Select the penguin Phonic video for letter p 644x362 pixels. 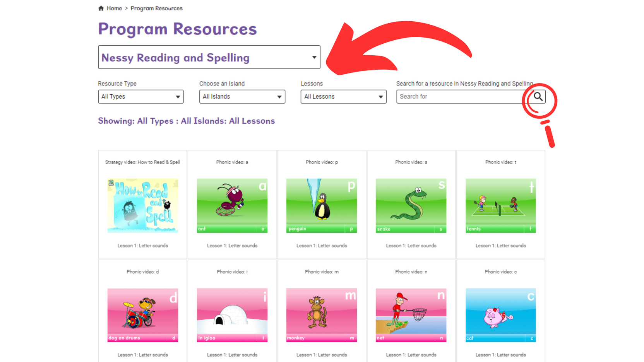[x=321, y=205]
